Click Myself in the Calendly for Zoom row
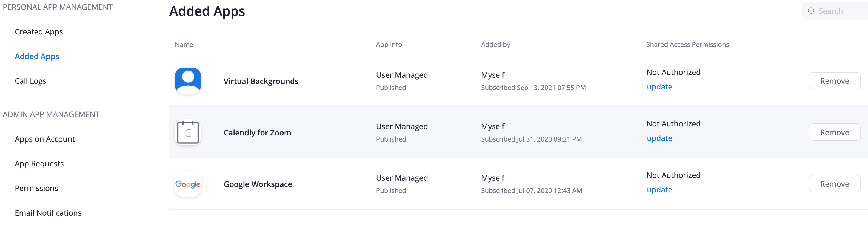868x231 pixels. (x=493, y=127)
